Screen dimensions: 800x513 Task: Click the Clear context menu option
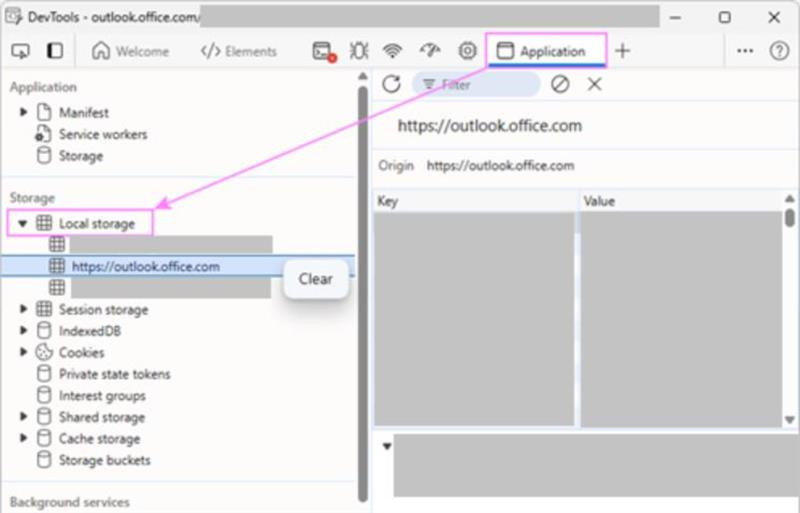[316, 279]
